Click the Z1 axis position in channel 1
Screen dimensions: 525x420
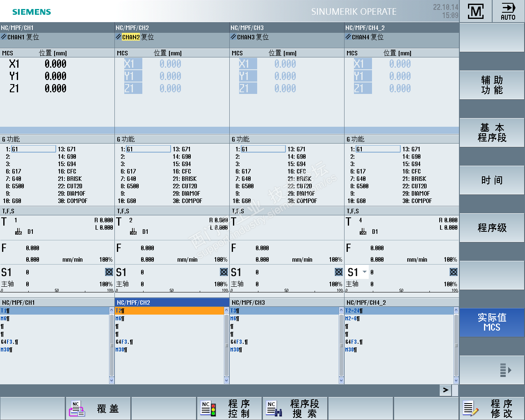56,89
